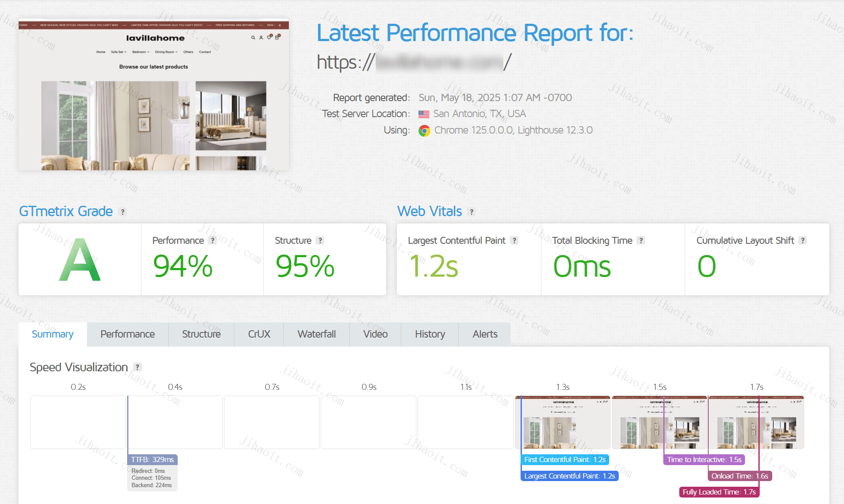
Task: Click the Web Vitals heading
Action: point(429,211)
